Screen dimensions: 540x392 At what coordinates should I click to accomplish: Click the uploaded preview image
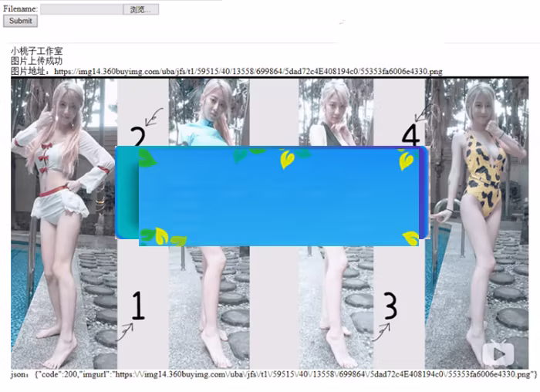click(x=270, y=223)
